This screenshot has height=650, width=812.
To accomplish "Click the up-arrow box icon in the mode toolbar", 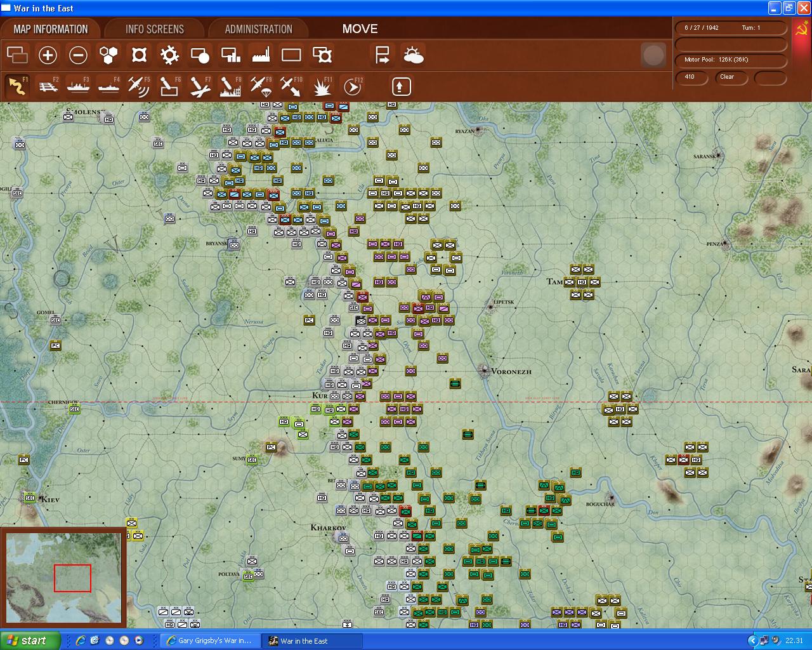I will (x=401, y=86).
